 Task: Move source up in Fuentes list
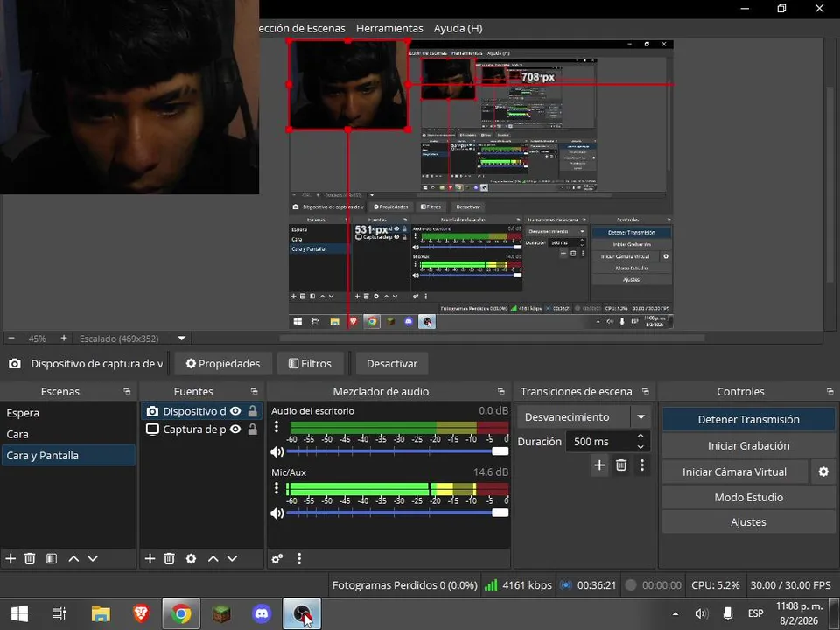click(213, 559)
